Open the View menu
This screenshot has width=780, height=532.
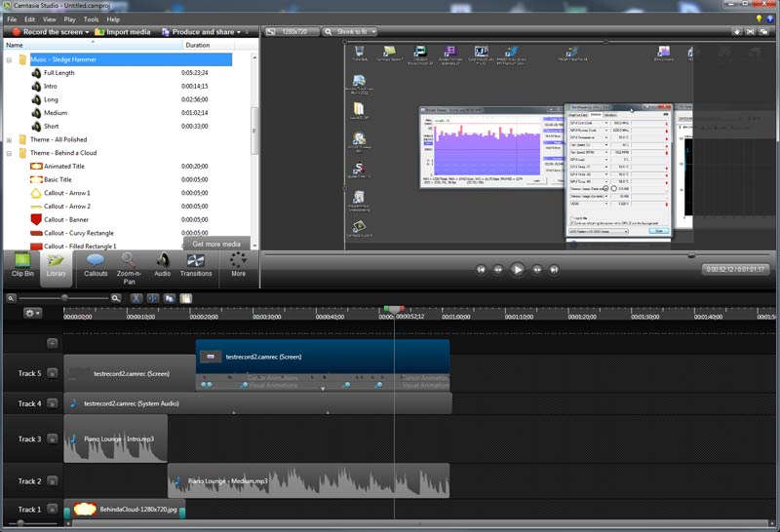pyautogui.click(x=50, y=19)
